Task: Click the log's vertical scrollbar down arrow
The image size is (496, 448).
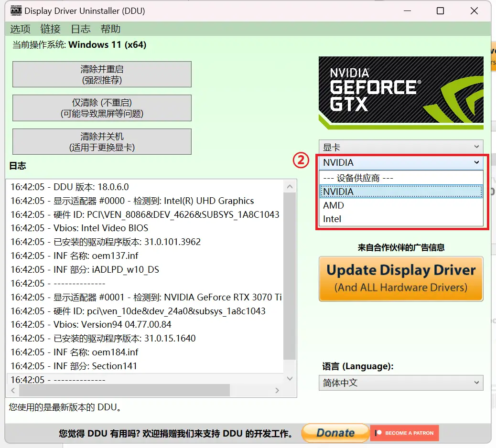Action: [290, 378]
